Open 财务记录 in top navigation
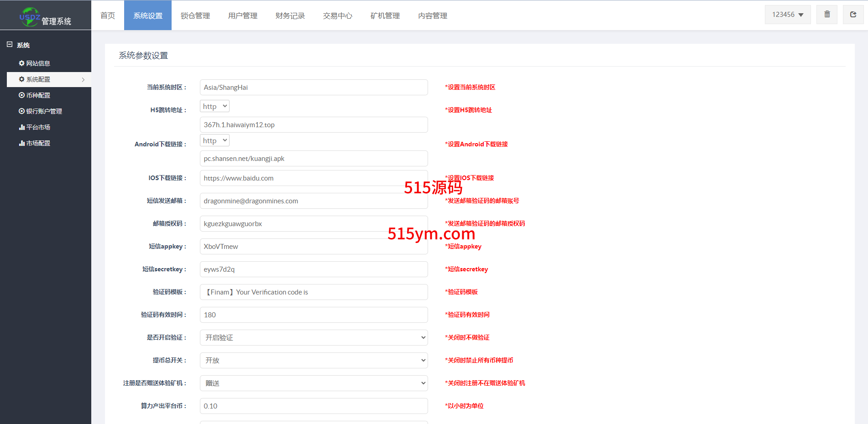 tap(290, 16)
